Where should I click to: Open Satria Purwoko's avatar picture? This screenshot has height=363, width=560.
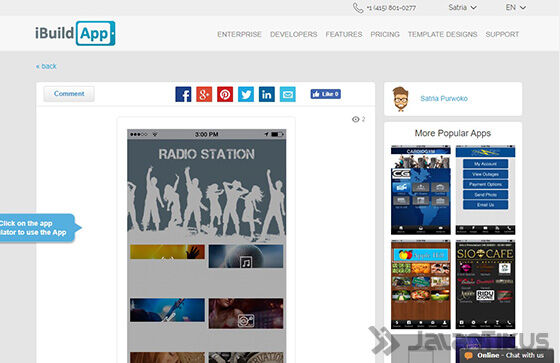400,99
